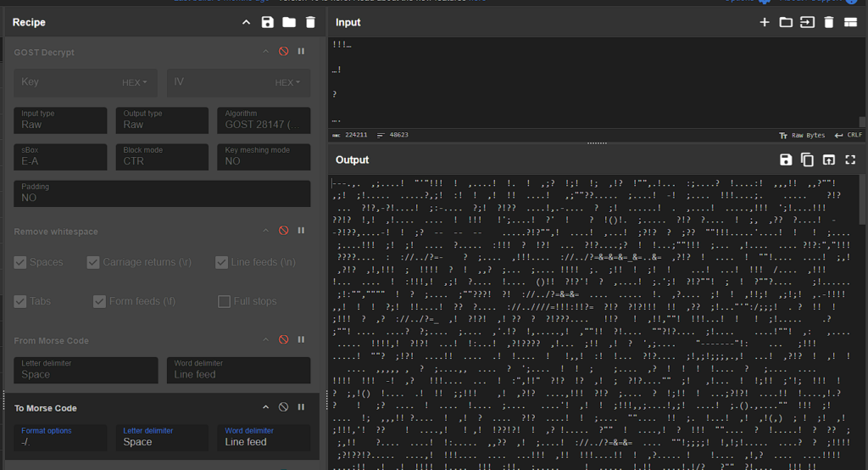Enable the Full stops checkbox
The image size is (868, 470).
[224, 301]
